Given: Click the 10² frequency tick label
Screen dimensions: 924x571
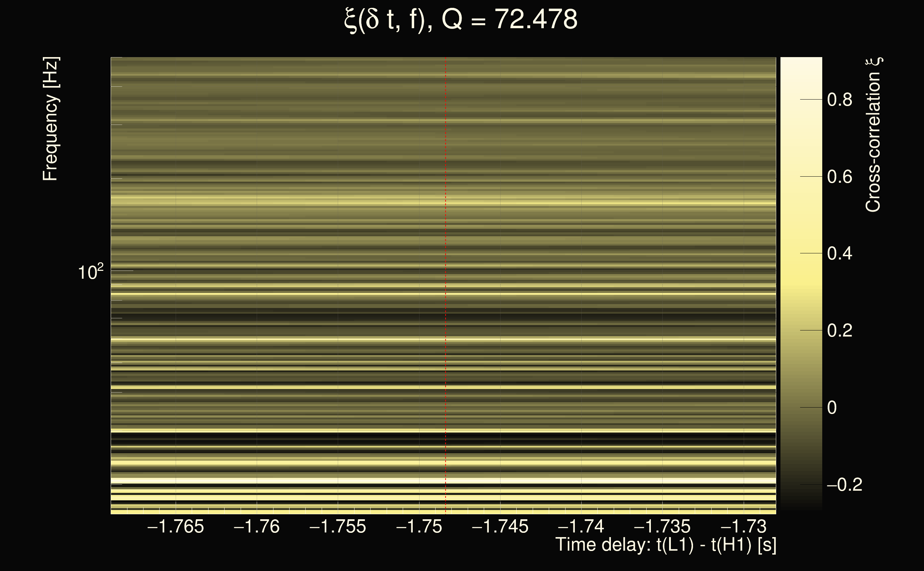Looking at the screenshot, I should (x=90, y=272).
